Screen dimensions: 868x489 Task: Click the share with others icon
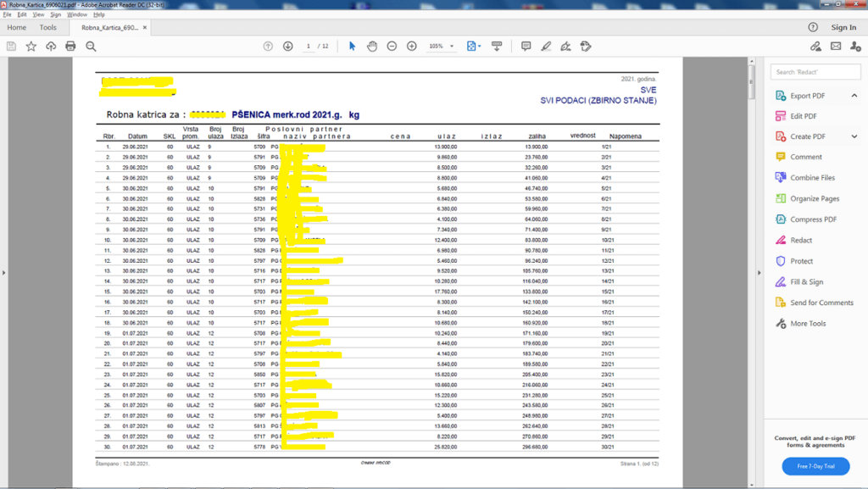tap(856, 47)
